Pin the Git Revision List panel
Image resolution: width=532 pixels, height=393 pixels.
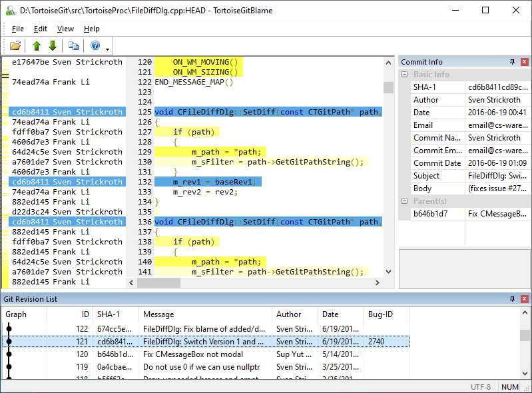512,299
